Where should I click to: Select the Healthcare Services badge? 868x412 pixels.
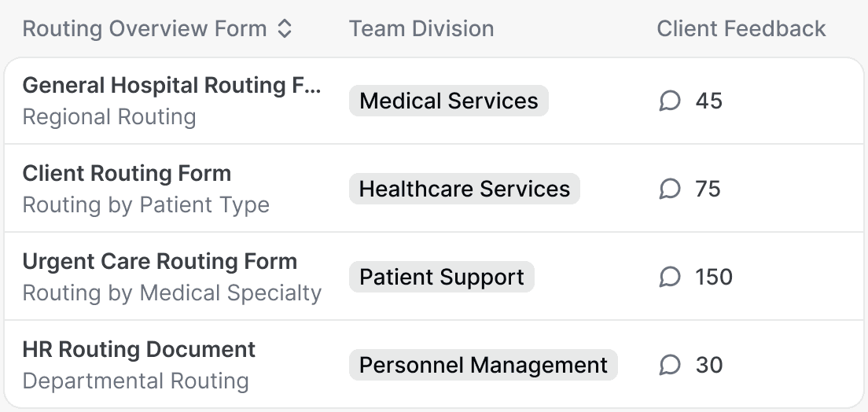pyautogui.click(x=464, y=189)
